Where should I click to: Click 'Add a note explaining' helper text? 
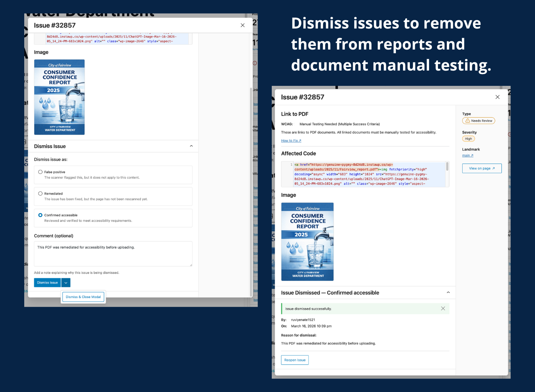pyautogui.click(x=77, y=273)
